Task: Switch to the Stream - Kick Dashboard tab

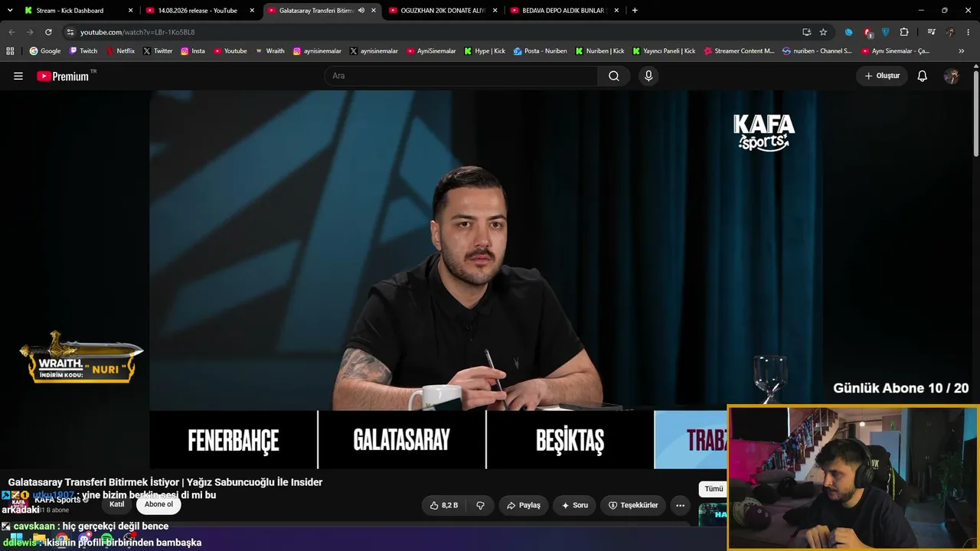Action: click(70, 11)
